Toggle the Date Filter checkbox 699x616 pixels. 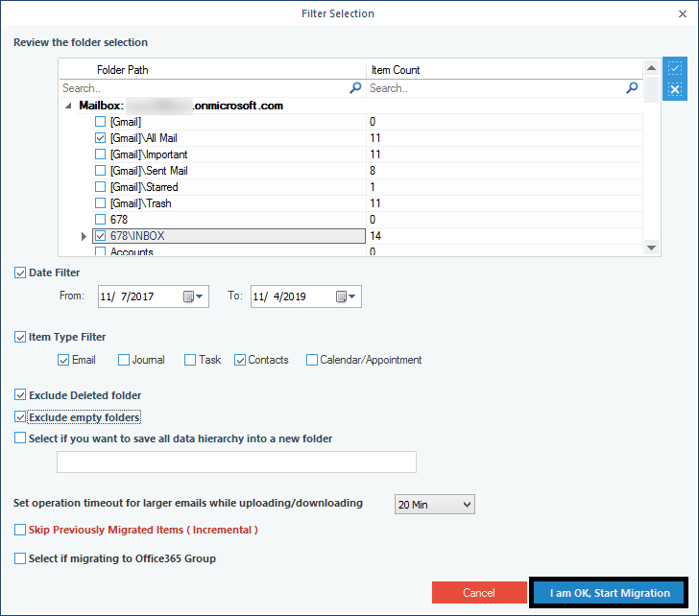pos(20,272)
